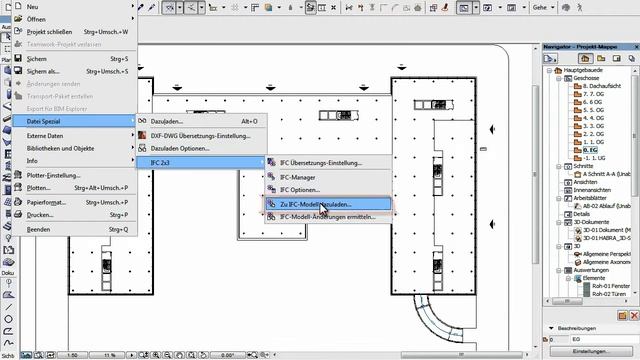Click the X icon right of the Trace buttons
Image resolution: width=640 pixels, height=360 pixels.
[x=333, y=8]
